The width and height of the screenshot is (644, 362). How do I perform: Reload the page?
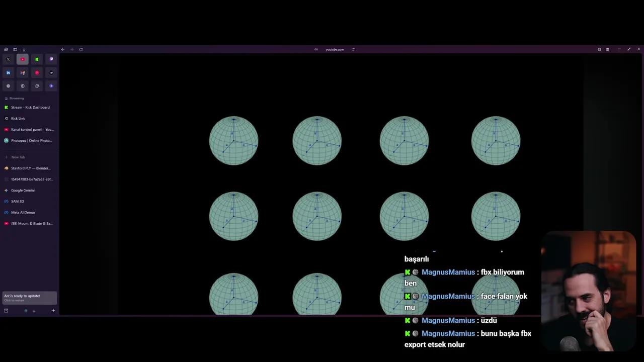click(81, 49)
